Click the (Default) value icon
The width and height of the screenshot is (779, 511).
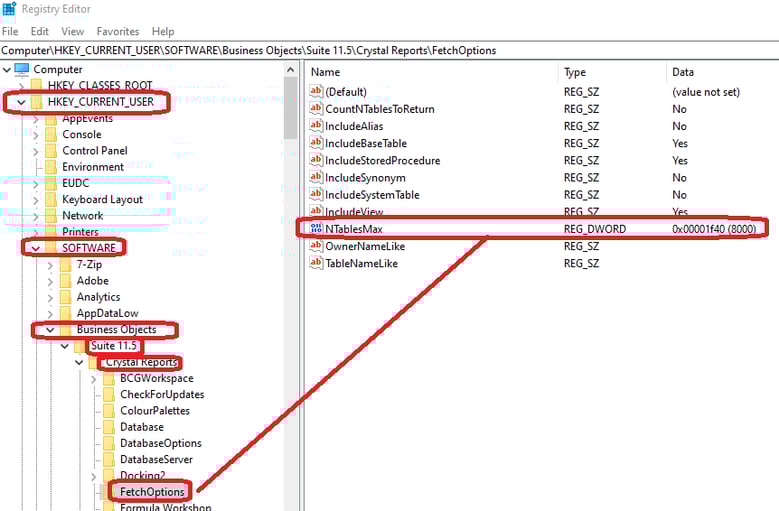pos(316,92)
